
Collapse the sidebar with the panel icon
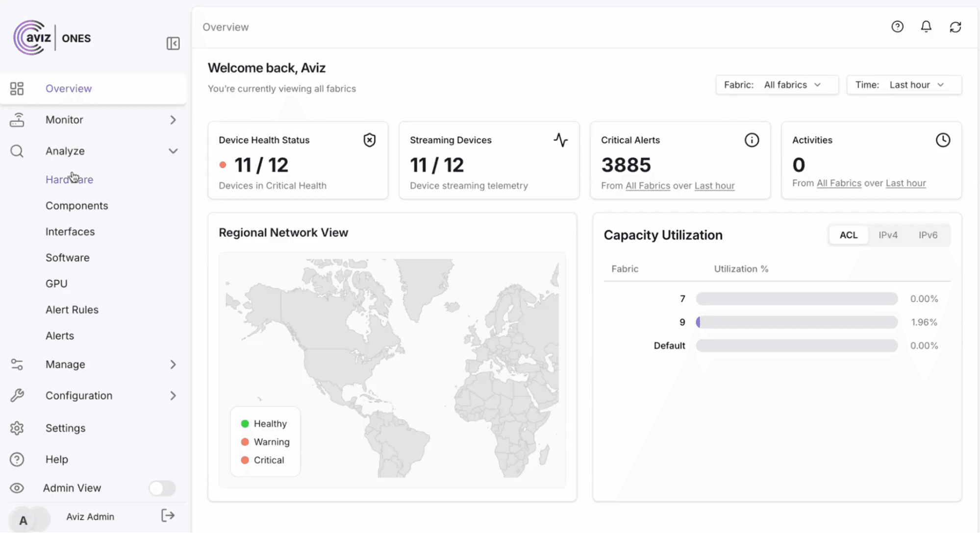point(173,44)
